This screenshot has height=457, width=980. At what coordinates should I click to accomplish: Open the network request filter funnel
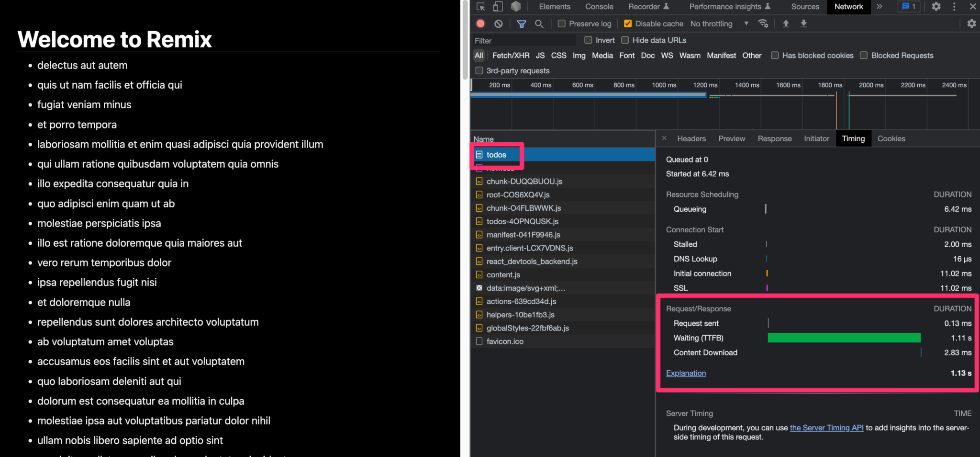coord(521,23)
